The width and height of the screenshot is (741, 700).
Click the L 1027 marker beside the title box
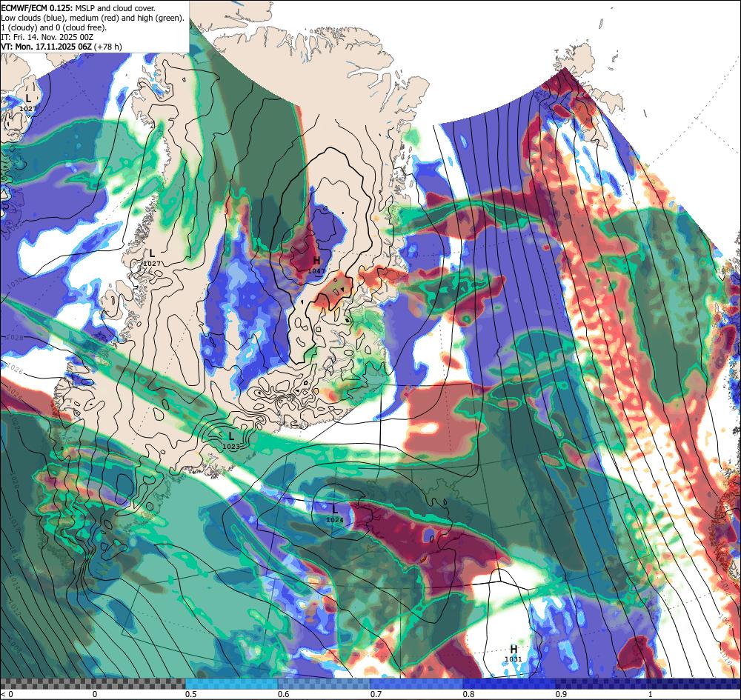click(x=28, y=103)
